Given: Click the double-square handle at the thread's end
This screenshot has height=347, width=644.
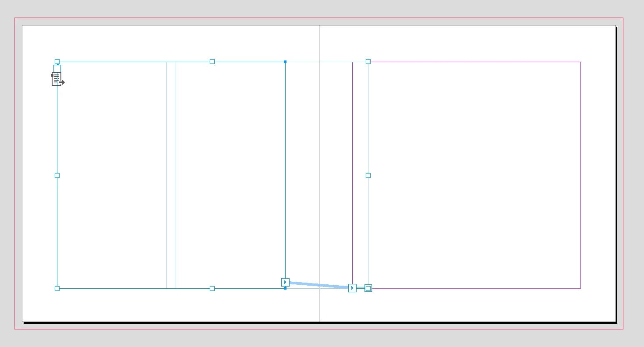Looking at the screenshot, I should point(368,288).
